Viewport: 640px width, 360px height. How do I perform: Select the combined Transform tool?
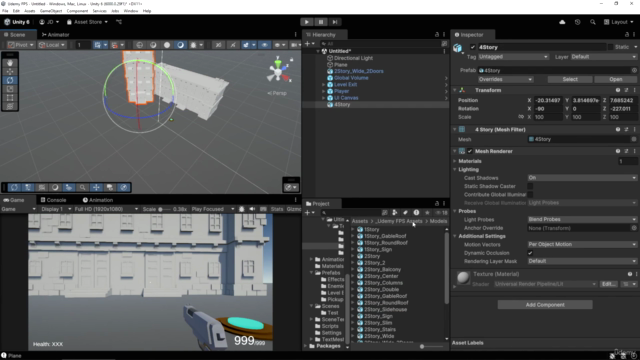10,106
